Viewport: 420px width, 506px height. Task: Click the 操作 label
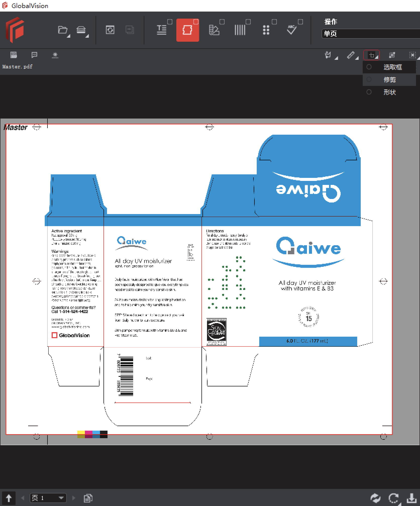coord(331,22)
